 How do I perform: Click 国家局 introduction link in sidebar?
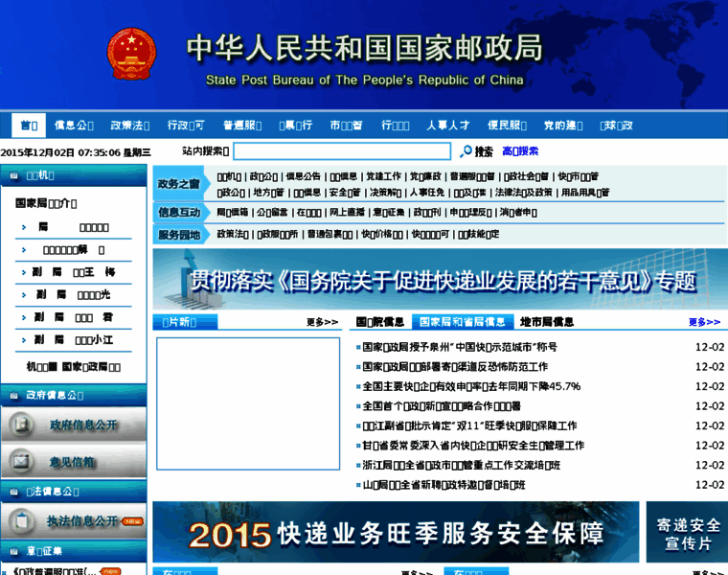46,203
